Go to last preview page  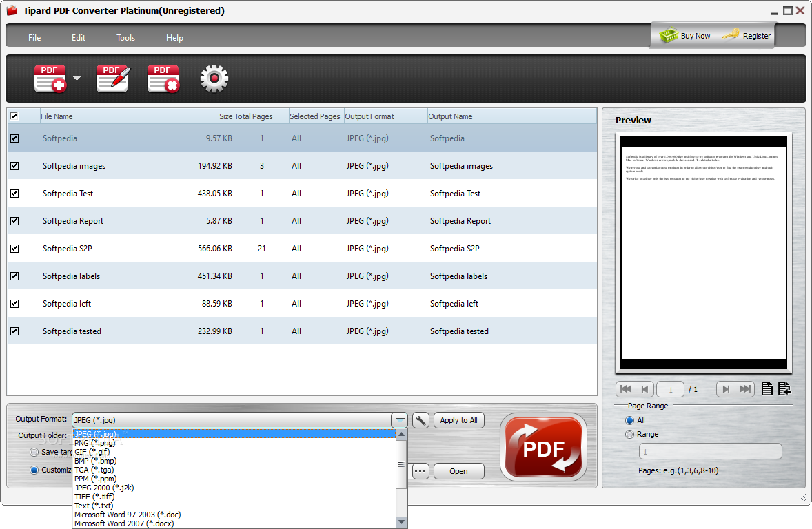(744, 389)
